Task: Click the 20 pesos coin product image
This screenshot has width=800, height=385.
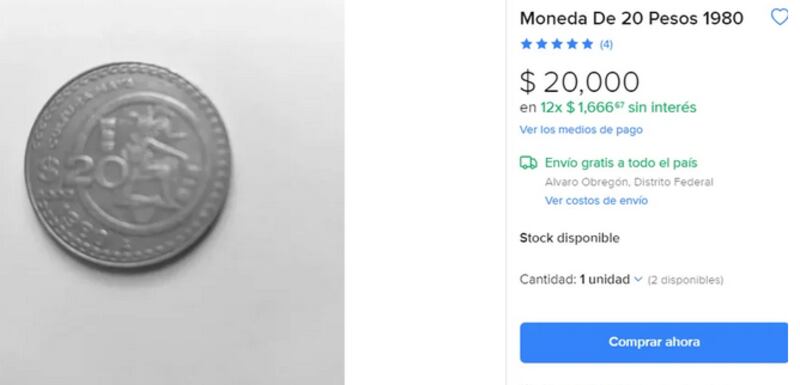Action: [128, 164]
